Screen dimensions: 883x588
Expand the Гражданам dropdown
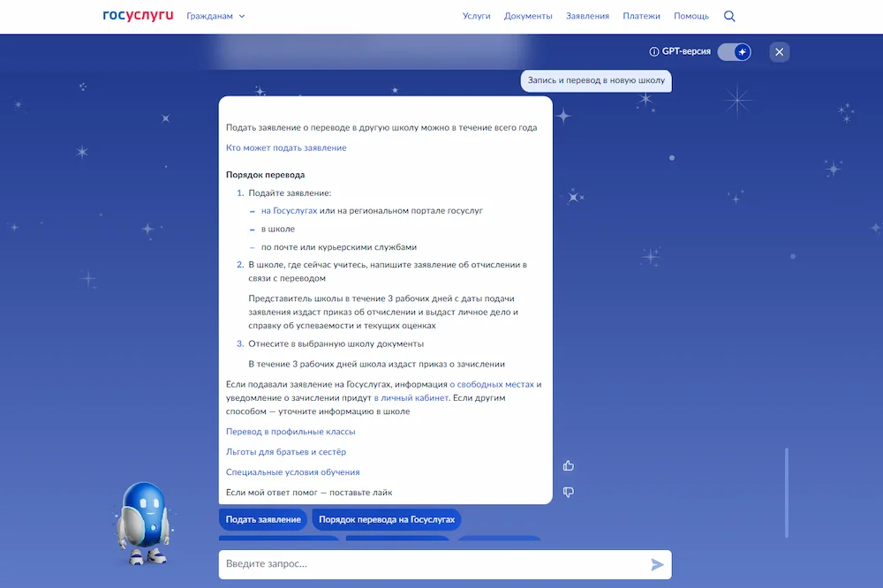[215, 16]
